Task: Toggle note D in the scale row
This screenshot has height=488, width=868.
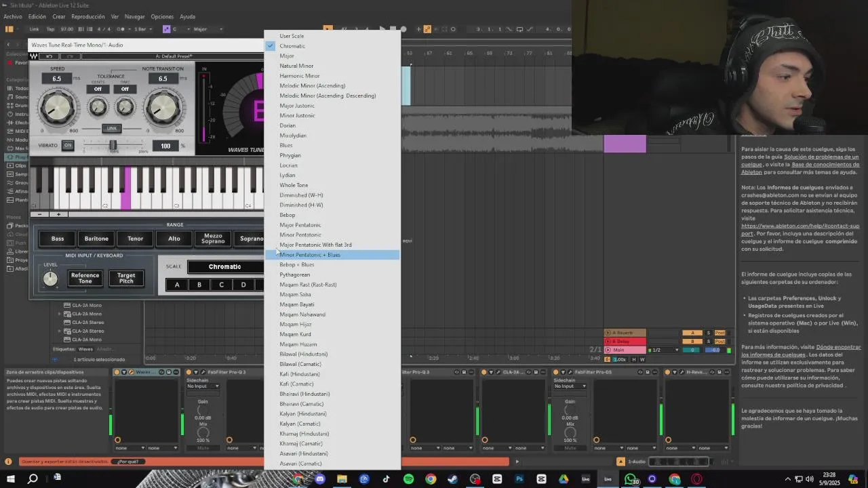Action: click(x=243, y=285)
